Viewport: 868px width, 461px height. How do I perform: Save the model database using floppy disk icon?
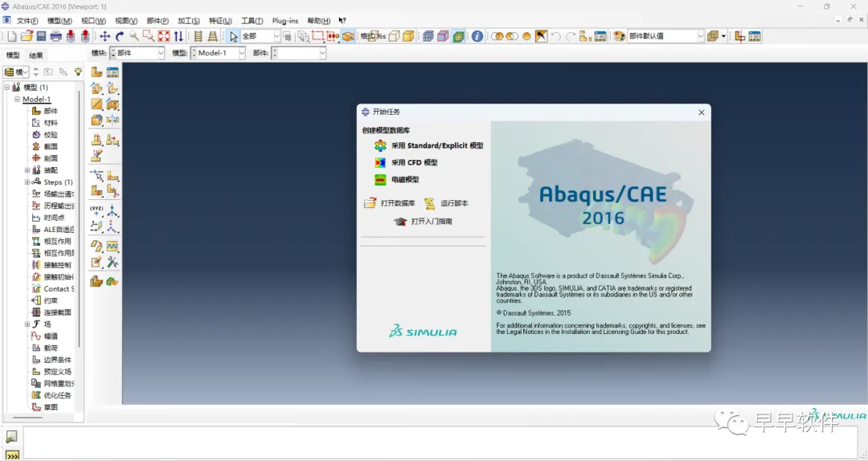[41, 36]
